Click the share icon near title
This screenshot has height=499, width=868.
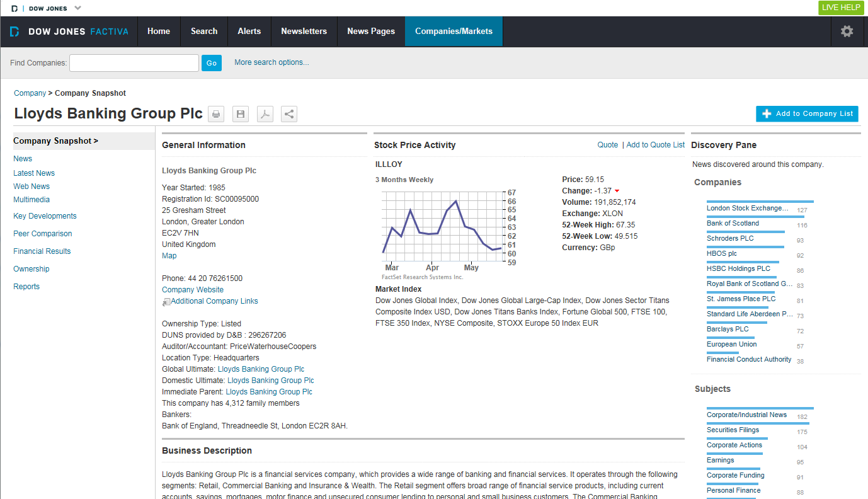(289, 114)
